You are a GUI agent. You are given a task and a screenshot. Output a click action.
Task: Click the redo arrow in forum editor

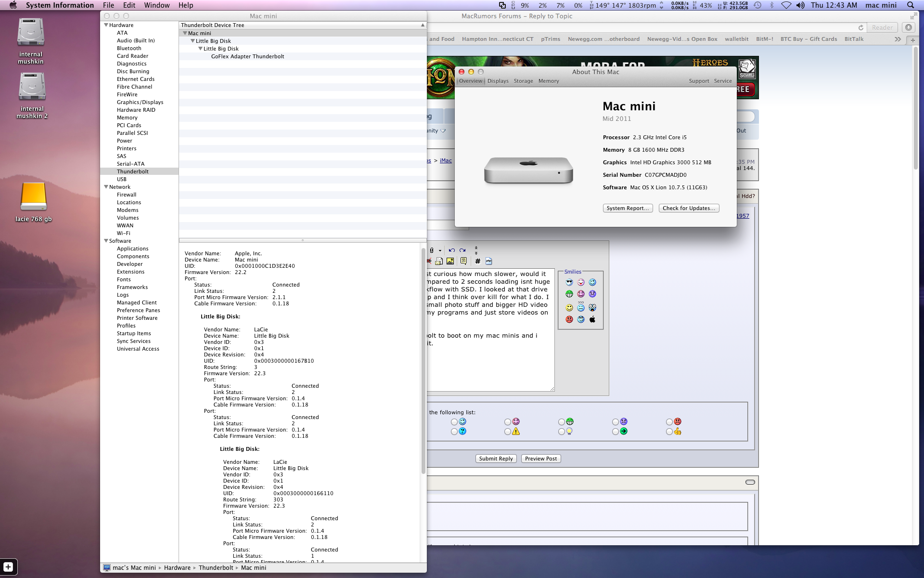coord(462,250)
